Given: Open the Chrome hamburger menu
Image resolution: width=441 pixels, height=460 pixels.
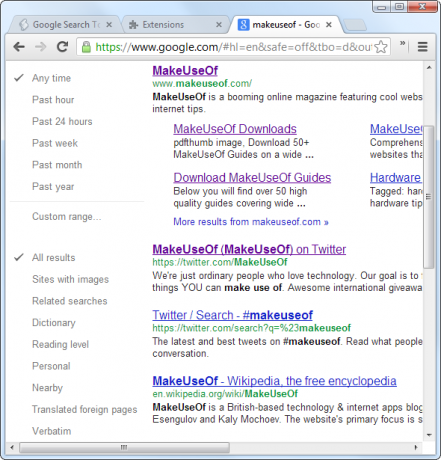Looking at the screenshot, I should point(422,47).
